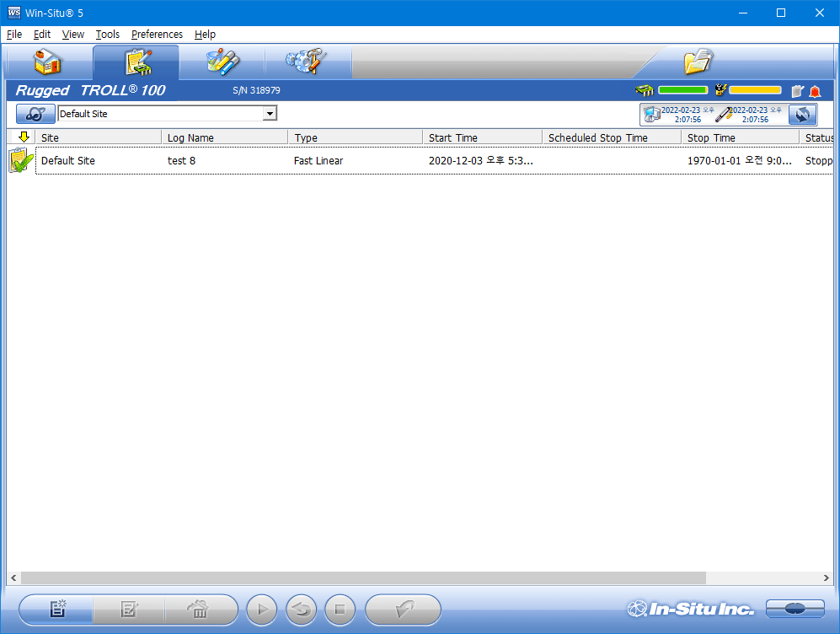Screen dimensions: 840x634
Task: Click the Delete Log trash button
Action: point(200,610)
